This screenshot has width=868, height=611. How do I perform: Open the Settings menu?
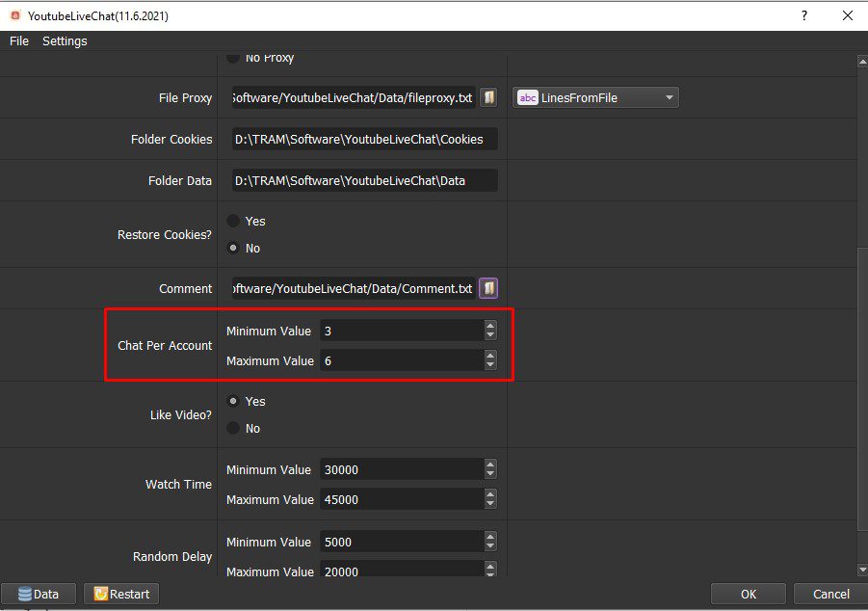pos(65,41)
